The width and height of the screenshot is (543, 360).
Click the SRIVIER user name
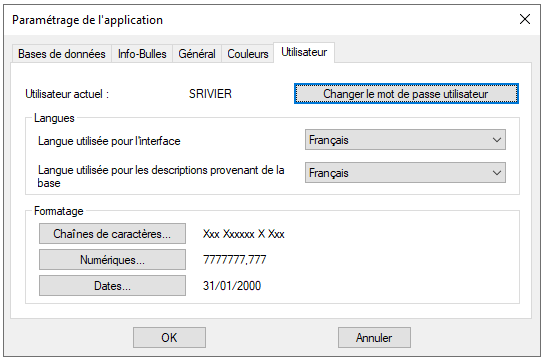click(x=210, y=94)
